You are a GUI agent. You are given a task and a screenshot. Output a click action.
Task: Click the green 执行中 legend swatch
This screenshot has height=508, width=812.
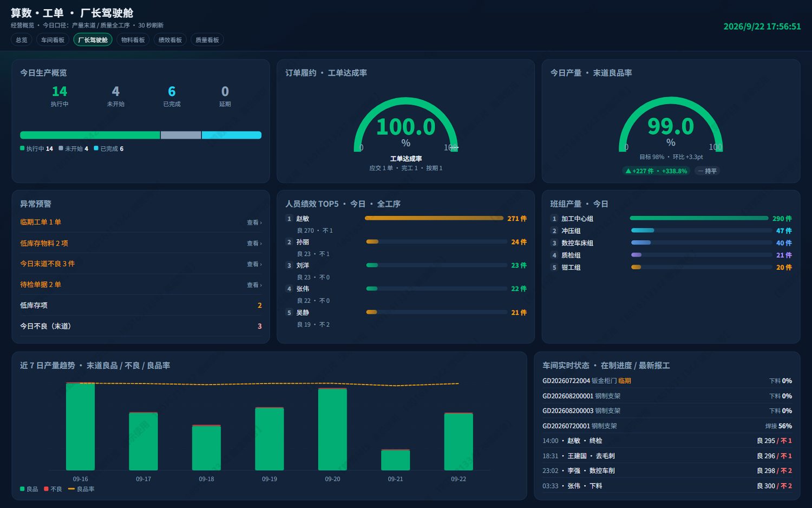(22, 148)
